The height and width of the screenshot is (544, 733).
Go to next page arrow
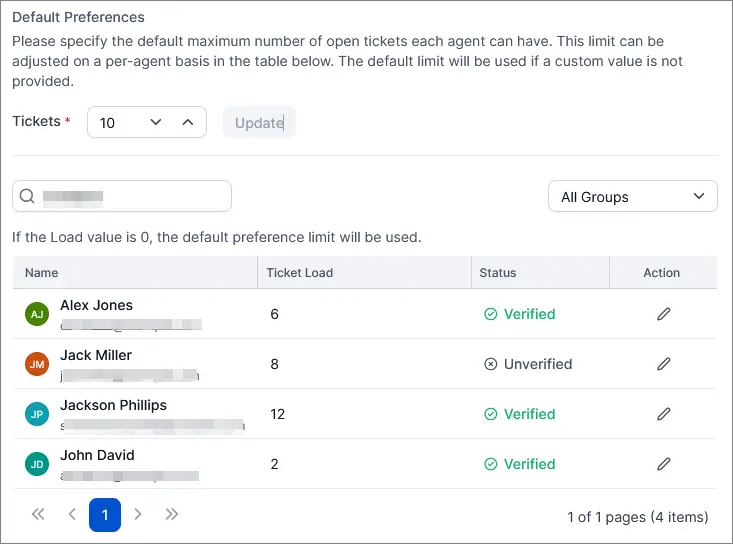tap(137, 515)
